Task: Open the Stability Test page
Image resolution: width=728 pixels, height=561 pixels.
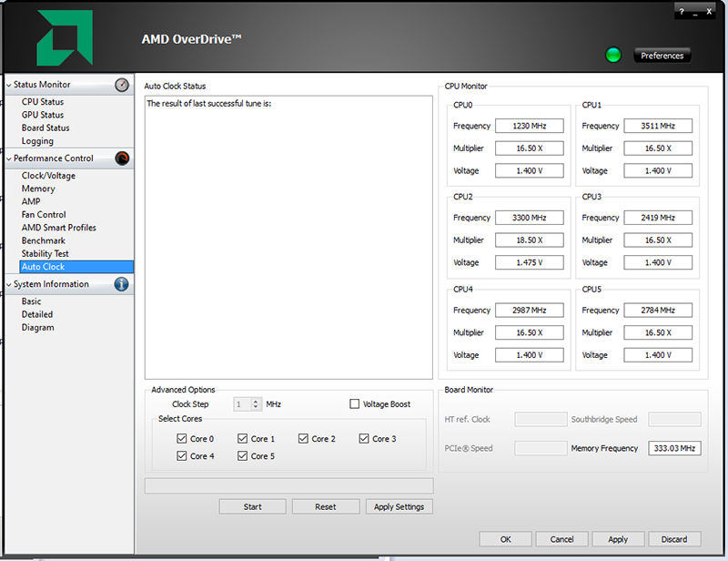Action: (45, 254)
